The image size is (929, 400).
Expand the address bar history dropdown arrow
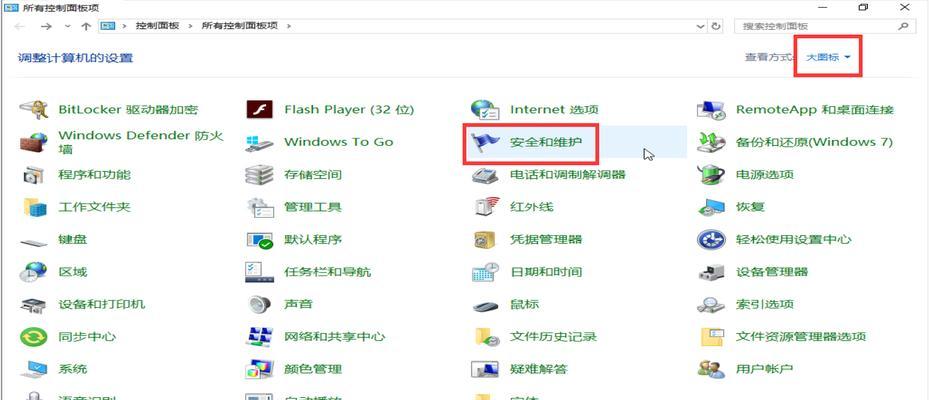701,26
